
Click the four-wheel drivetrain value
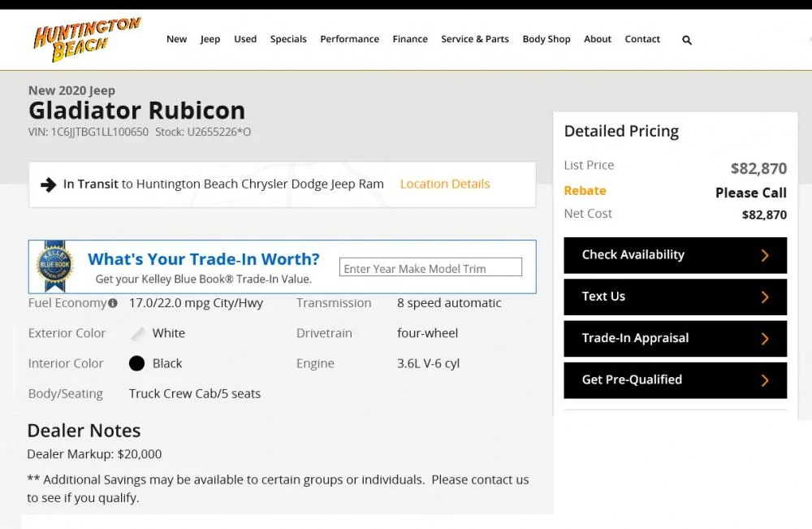[427, 333]
